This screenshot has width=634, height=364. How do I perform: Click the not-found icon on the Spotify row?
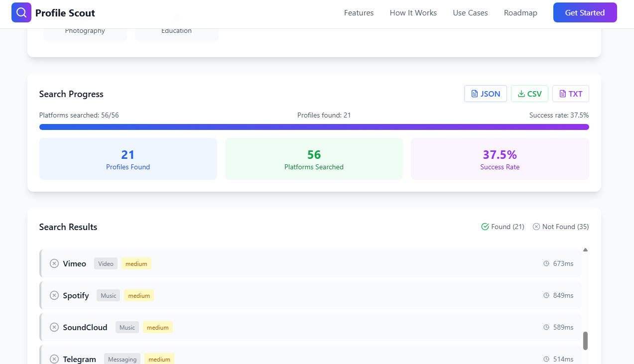click(x=54, y=295)
